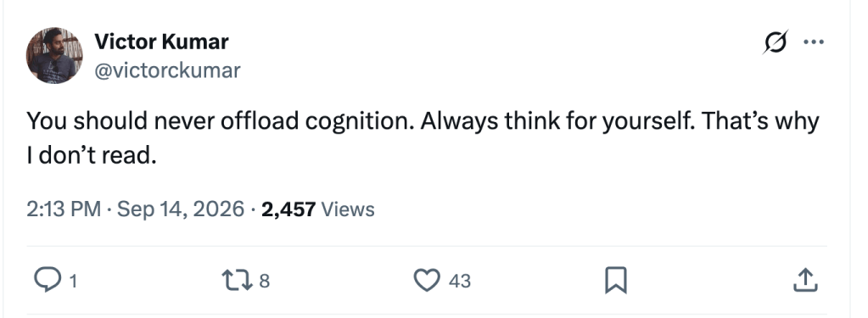This screenshot has height=318, width=868.
Task: Click the like count showing 43
Action: point(460,282)
